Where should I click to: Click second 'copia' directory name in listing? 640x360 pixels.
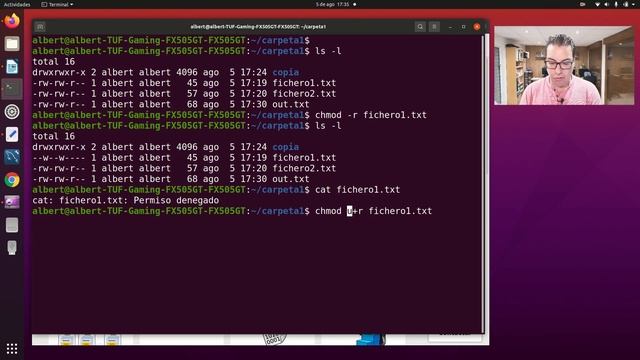[x=286, y=147]
